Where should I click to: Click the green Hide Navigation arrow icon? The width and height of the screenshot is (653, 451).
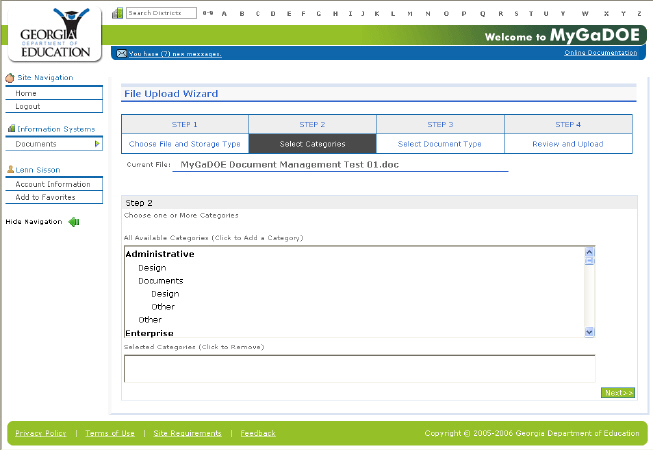pyautogui.click(x=74, y=222)
